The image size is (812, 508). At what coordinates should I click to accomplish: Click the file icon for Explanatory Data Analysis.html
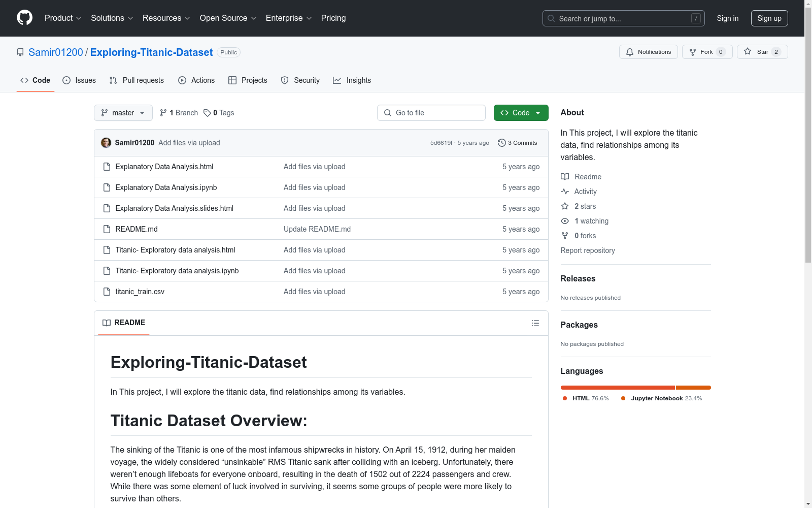coord(107,167)
